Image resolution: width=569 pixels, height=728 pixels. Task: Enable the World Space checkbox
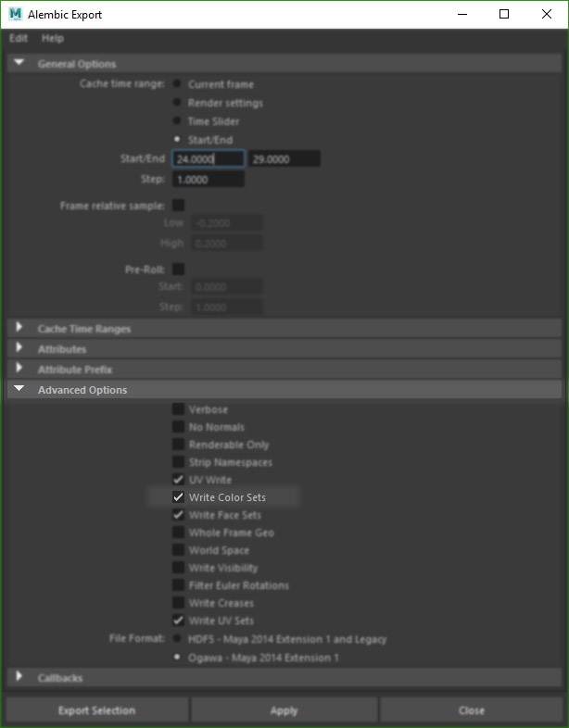coord(178,550)
